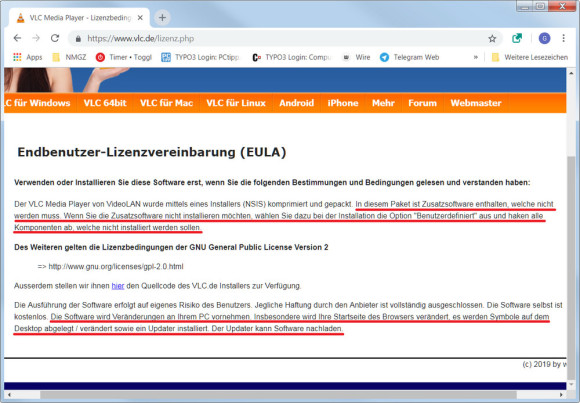
Task: Open TYPO3 Login PCtipp bookmark
Action: 201,57
